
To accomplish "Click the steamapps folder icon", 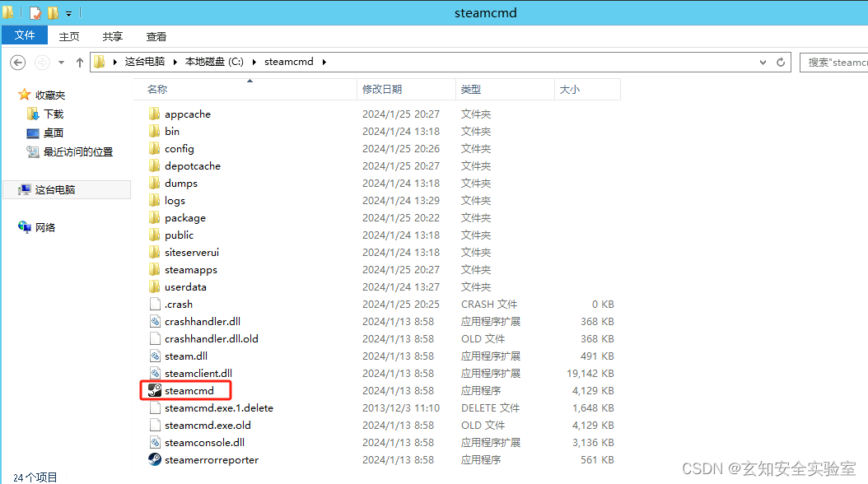I will (155, 269).
